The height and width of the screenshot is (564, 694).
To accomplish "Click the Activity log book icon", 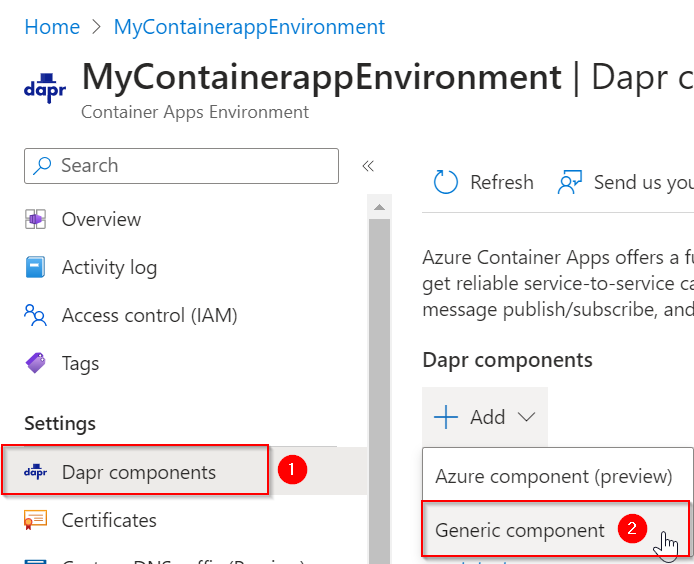I will pyautogui.click(x=35, y=267).
